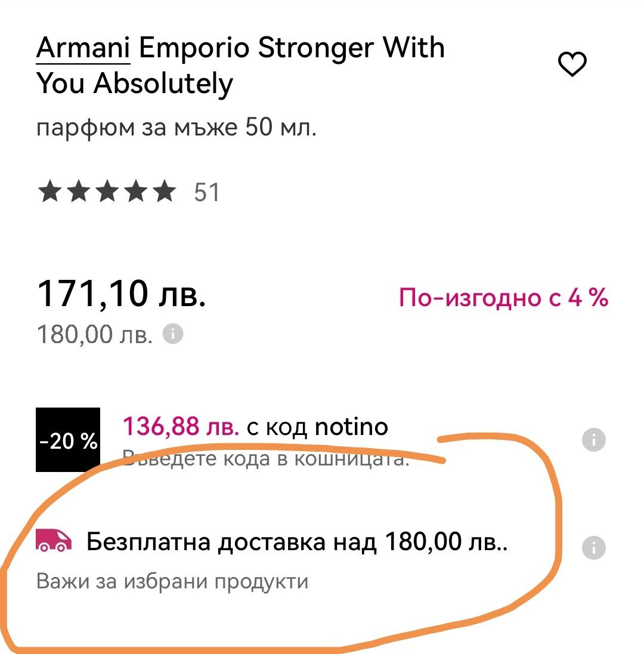Add perfume to wishlist with heart icon
644x654 pixels.
tap(572, 64)
